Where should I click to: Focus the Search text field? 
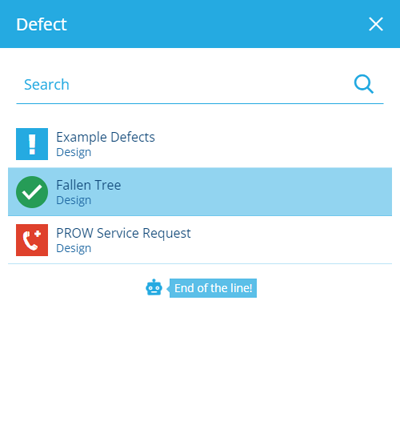click(200, 85)
